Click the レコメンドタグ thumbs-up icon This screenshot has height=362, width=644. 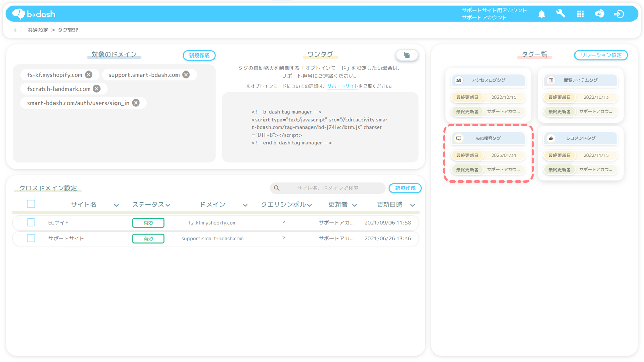point(551,138)
